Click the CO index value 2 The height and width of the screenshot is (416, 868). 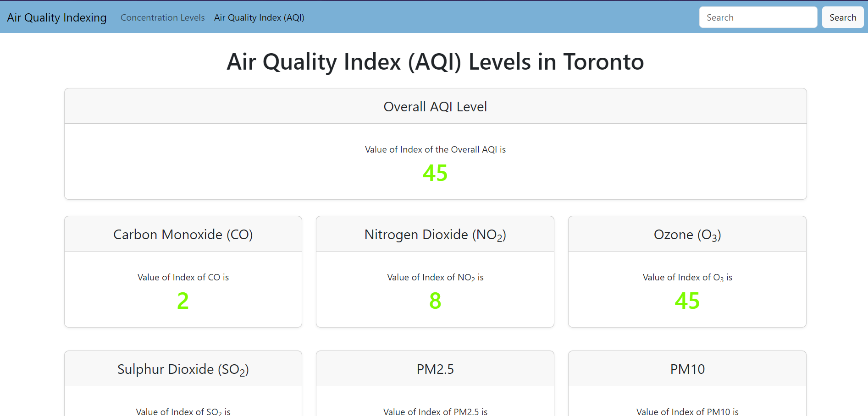click(183, 301)
